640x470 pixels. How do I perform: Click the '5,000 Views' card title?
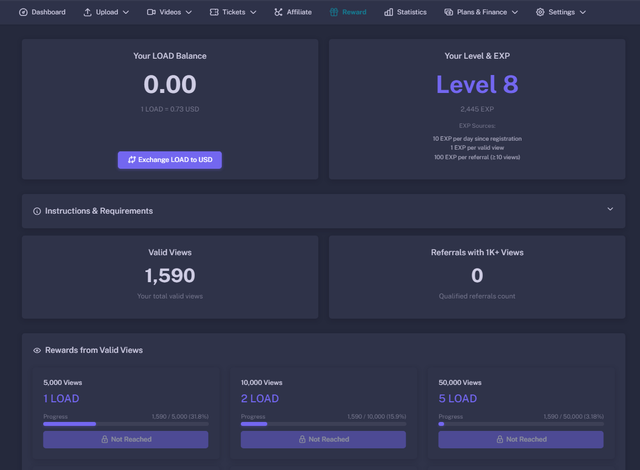coord(62,383)
